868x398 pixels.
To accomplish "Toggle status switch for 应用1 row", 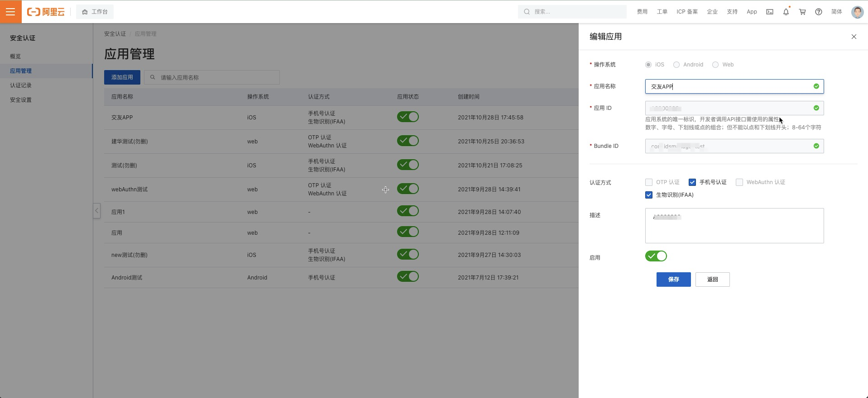I will pos(408,211).
